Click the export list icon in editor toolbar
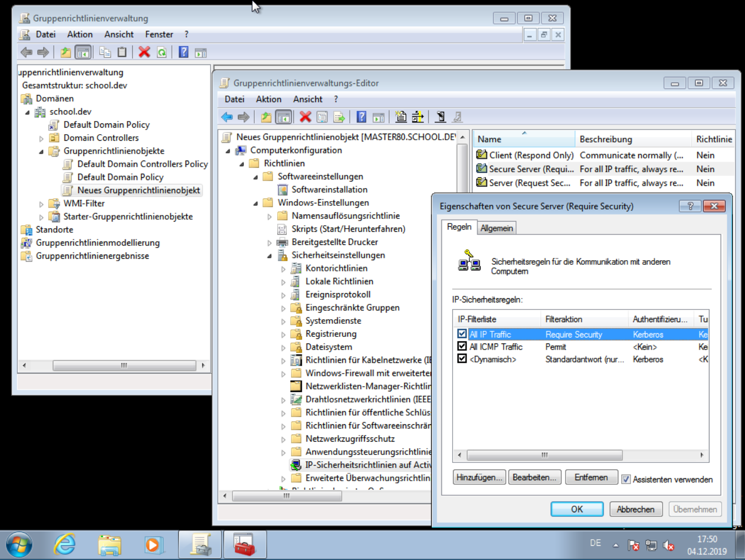Screen dimensions: 745x560 point(339,117)
